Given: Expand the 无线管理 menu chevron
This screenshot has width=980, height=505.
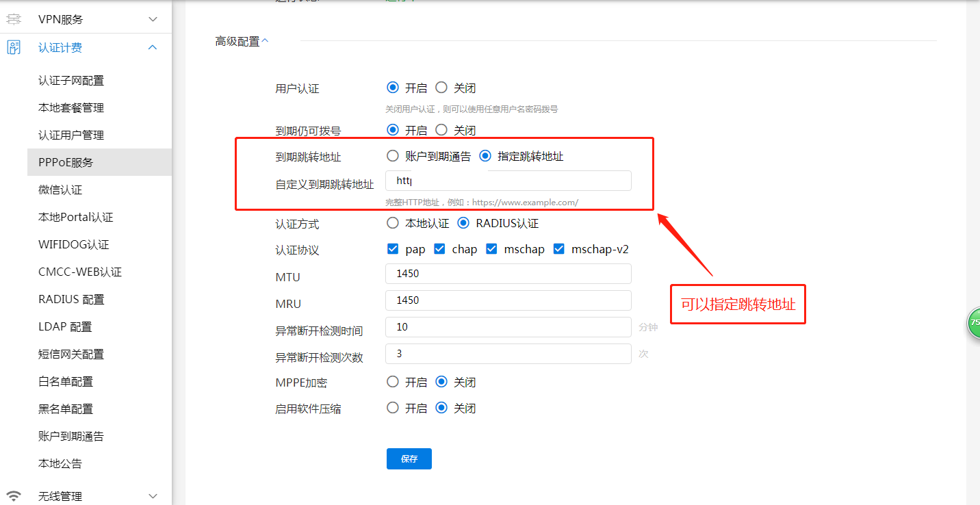Looking at the screenshot, I should point(153,496).
